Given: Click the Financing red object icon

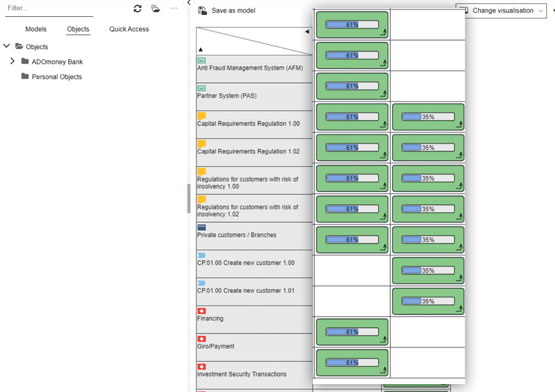Looking at the screenshot, I should [201, 311].
